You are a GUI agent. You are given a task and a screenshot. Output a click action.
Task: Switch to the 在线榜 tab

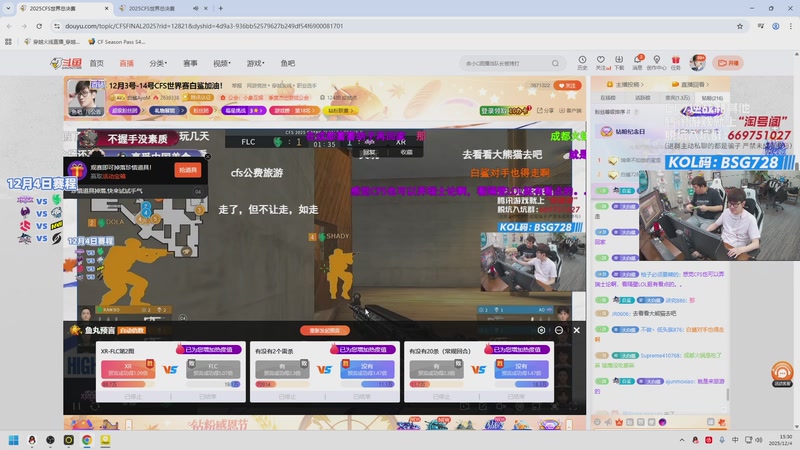(608, 97)
